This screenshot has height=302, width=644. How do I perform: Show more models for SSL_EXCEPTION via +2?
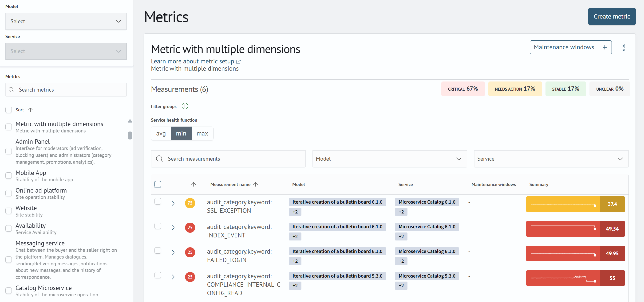click(x=295, y=212)
